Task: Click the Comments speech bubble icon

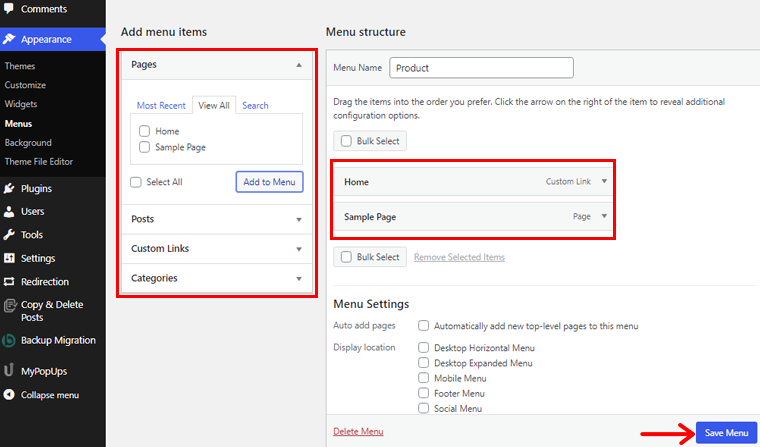Action: click(9, 9)
